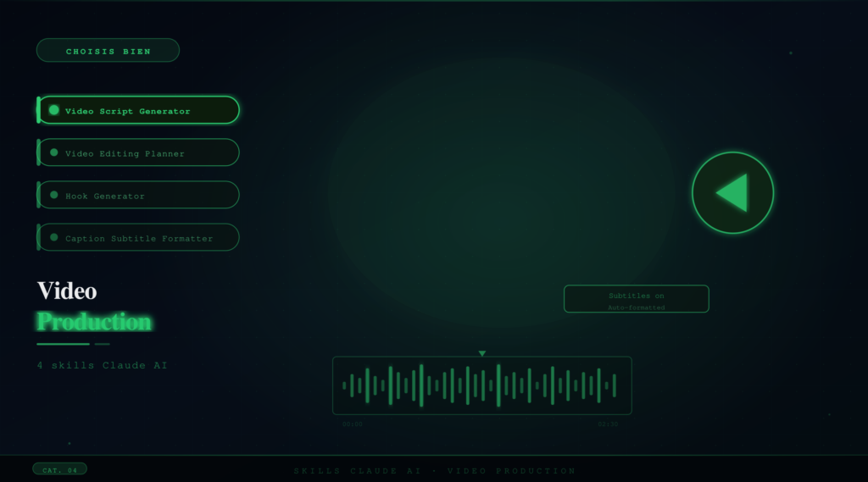This screenshot has height=482, width=868.
Task: Choose the Hook Generator skill
Action: [x=105, y=196]
